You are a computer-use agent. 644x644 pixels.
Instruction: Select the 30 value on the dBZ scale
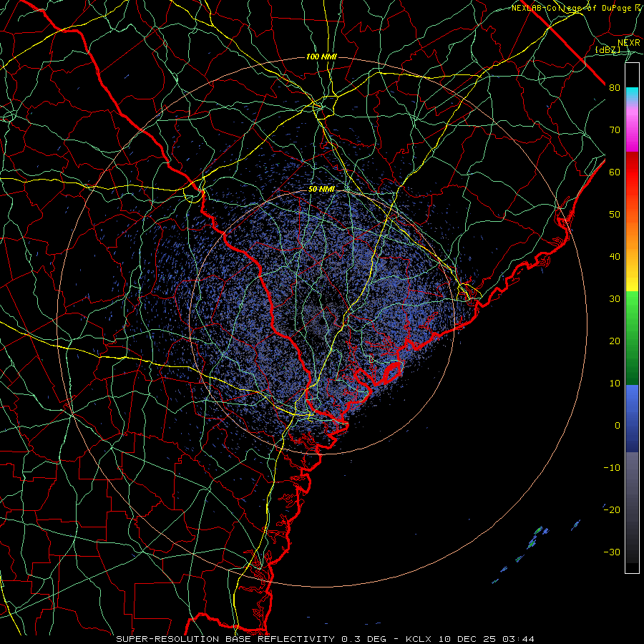coord(615,298)
